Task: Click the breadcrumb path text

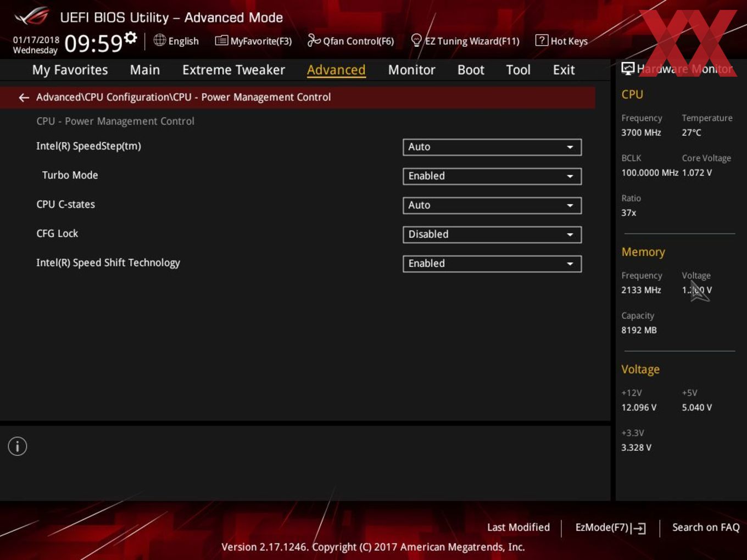Action: point(183,97)
